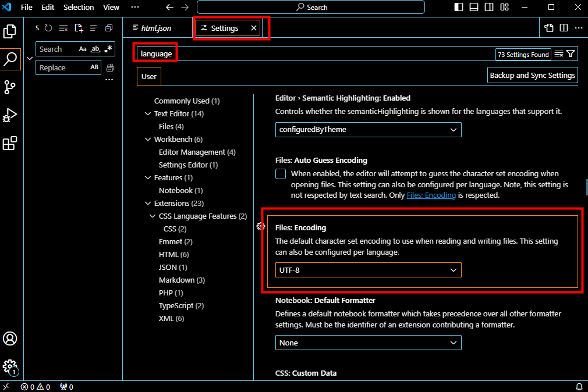Screen dimensions: 588x392
Task: Click the Backup and Sync Settings button
Action: (x=532, y=75)
